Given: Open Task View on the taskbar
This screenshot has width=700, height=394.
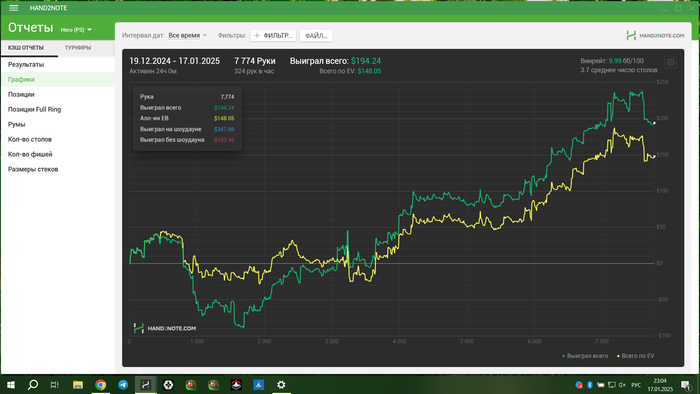Looking at the screenshot, I should coord(54,385).
